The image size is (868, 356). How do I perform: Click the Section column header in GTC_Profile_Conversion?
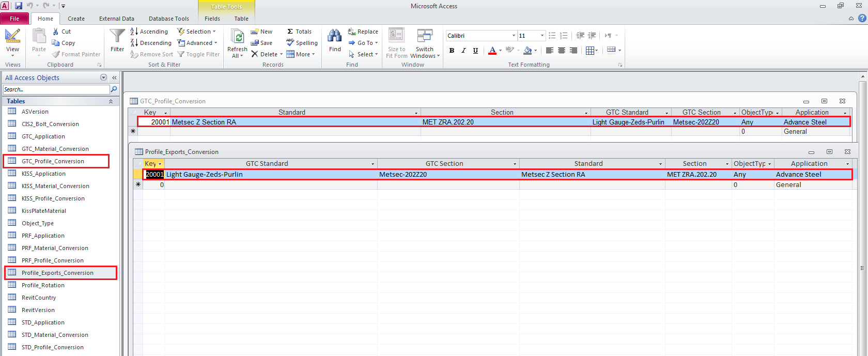[505, 112]
